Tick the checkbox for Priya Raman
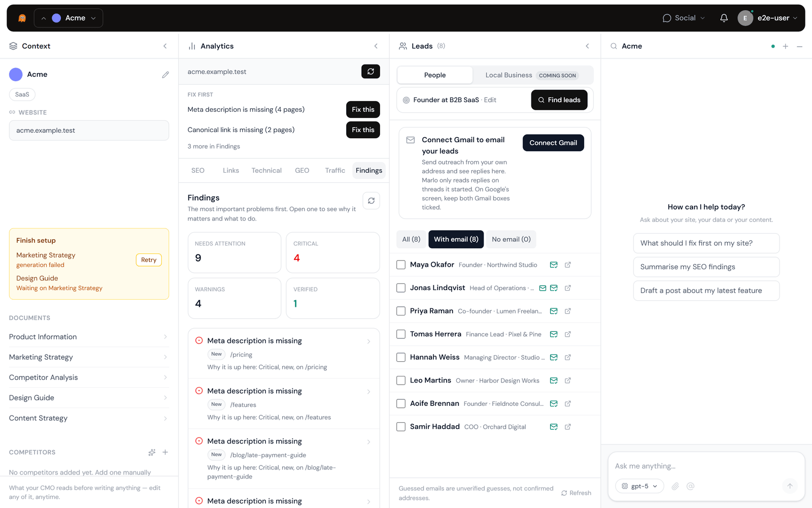The image size is (812, 508). 401,311
